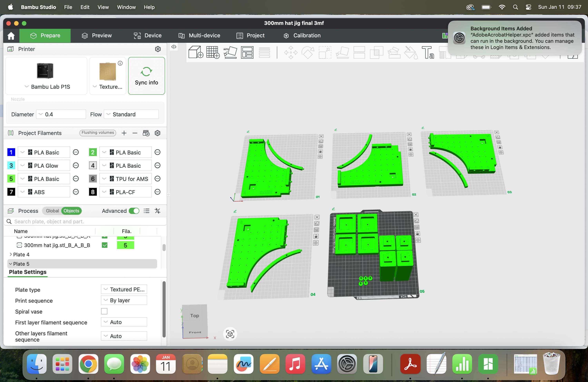This screenshot has width=588, height=382.
Task: Switch to the Preview tab
Action: click(x=97, y=36)
